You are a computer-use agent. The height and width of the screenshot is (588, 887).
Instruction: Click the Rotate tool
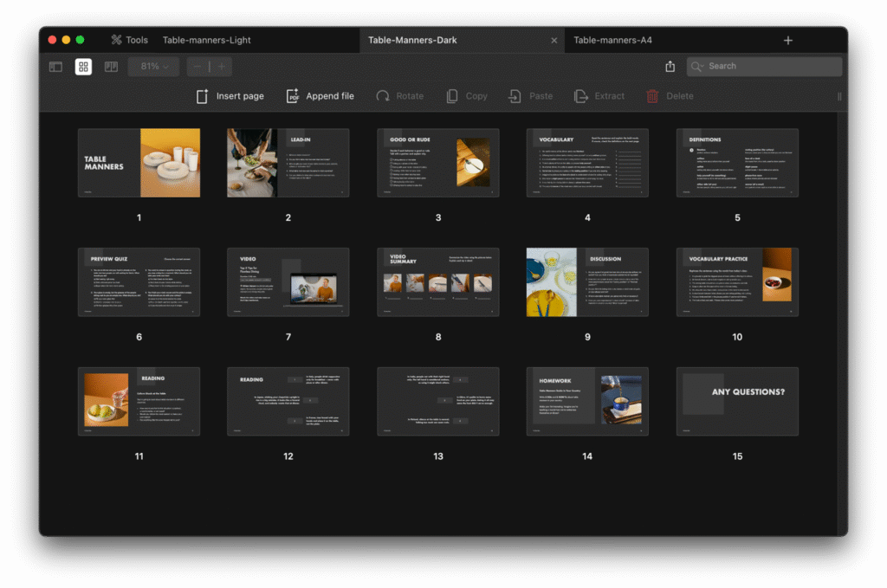pyautogui.click(x=399, y=96)
